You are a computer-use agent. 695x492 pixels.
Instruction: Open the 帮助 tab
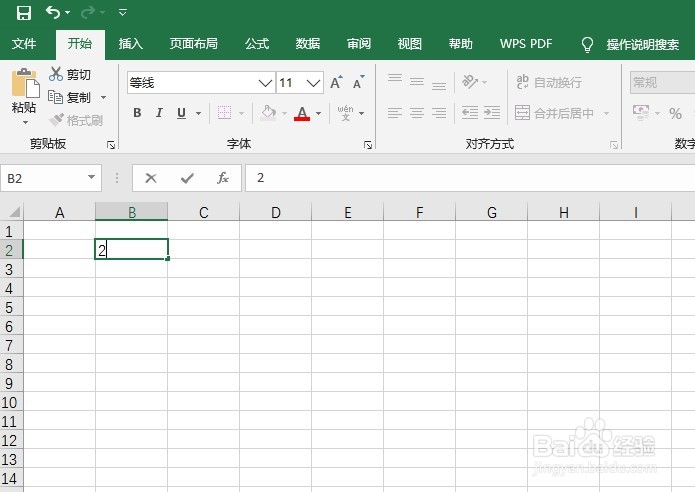(x=461, y=43)
